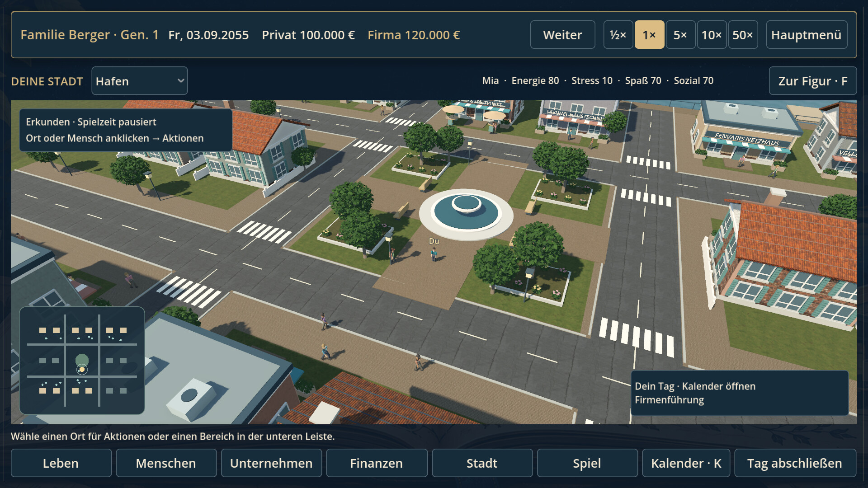868x488 pixels.
Task: Open the Leben section
Action: click(61, 463)
